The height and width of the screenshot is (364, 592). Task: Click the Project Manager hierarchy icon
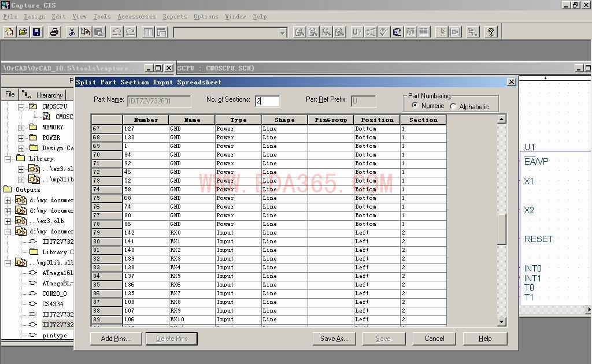[473, 32]
